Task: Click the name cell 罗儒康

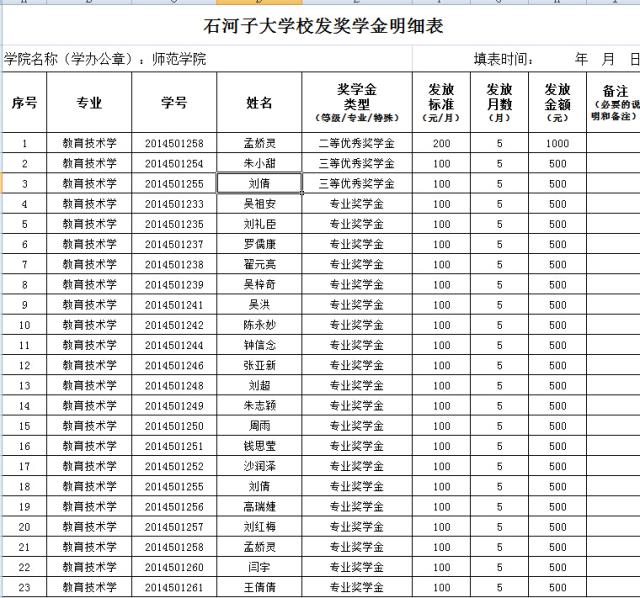Action: click(x=259, y=244)
